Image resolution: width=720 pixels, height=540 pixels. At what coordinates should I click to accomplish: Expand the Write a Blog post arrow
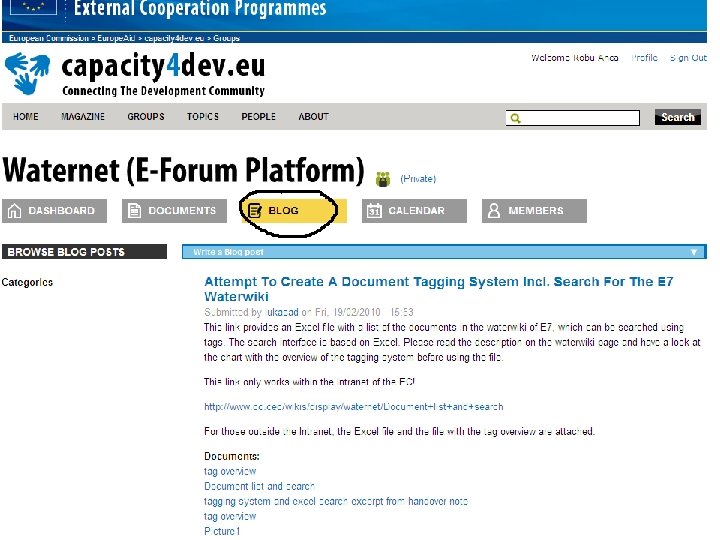[x=694, y=252]
